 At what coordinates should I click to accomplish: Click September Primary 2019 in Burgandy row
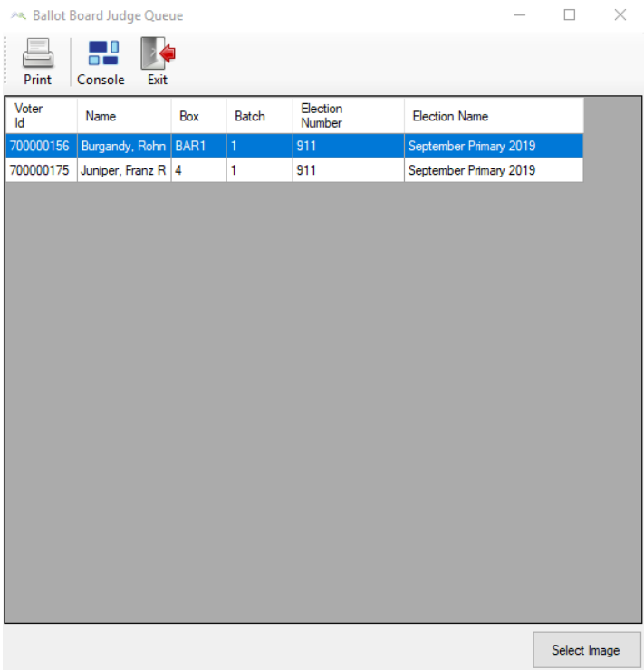point(494,146)
